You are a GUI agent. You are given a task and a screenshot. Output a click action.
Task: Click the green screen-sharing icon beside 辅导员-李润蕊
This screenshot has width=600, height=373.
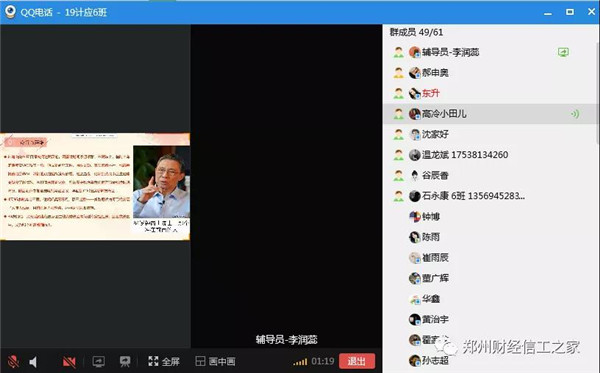coord(563,52)
